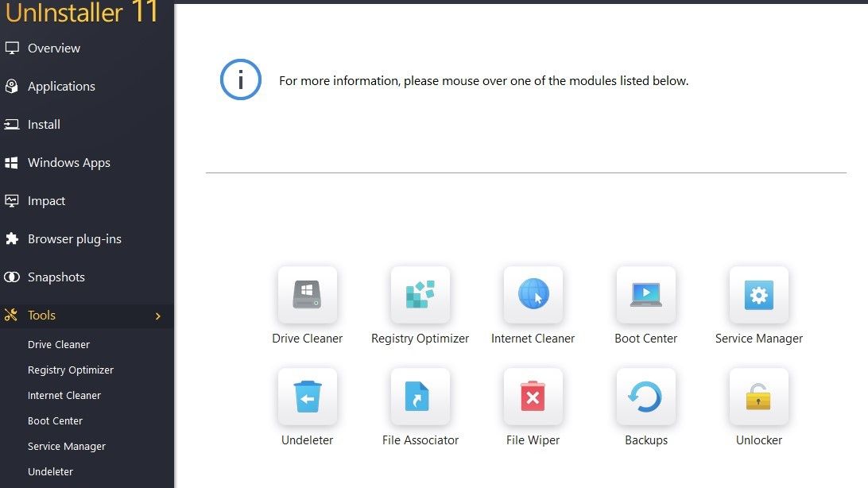The image size is (868, 488).
Task: Collapse the Tools section chevron
Action: (157, 316)
